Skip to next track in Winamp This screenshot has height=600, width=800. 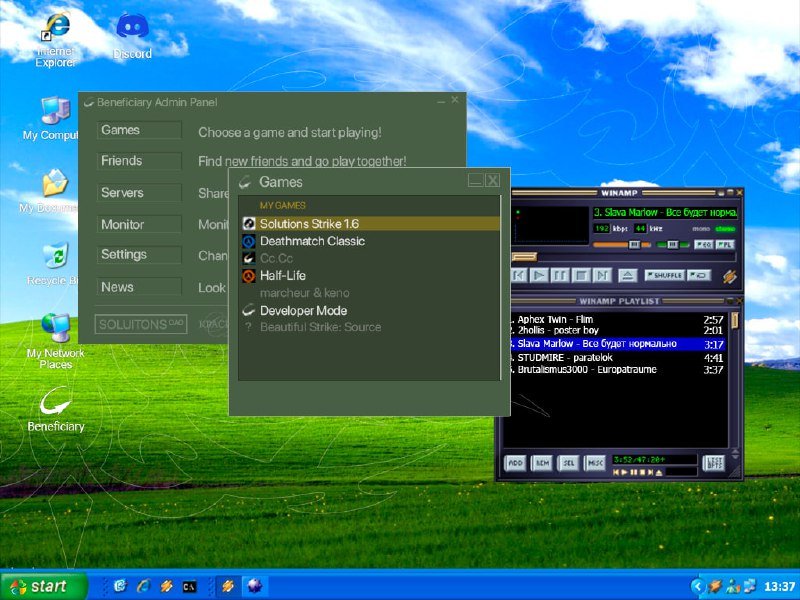602,276
